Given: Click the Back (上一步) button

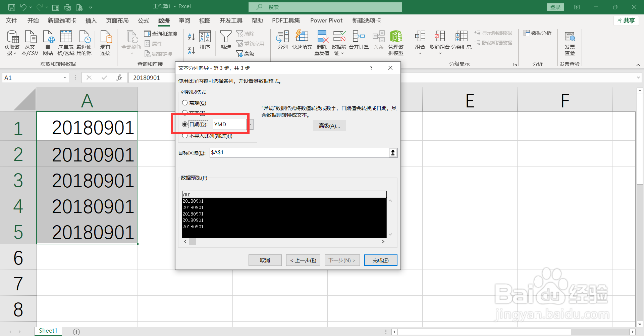Looking at the screenshot, I should (x=303, y=260).
